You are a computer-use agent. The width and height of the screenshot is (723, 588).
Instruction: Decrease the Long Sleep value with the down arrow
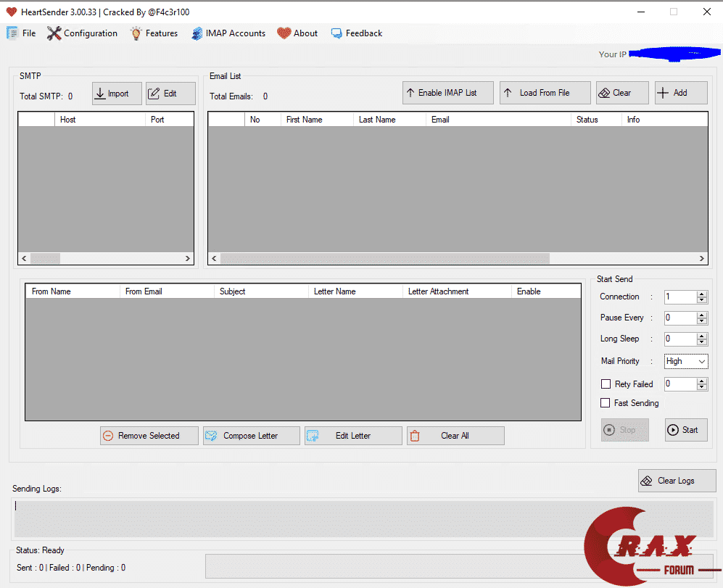[702, 343]
